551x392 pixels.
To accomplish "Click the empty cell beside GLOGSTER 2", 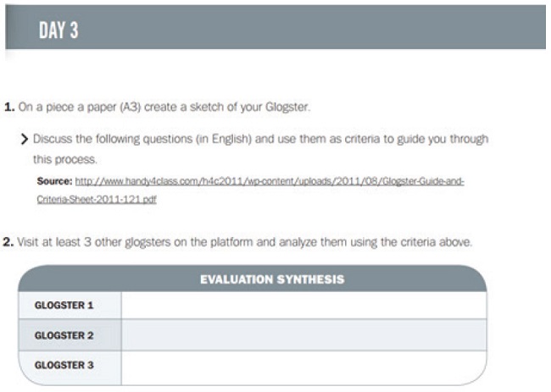I will tap(303, 335).
